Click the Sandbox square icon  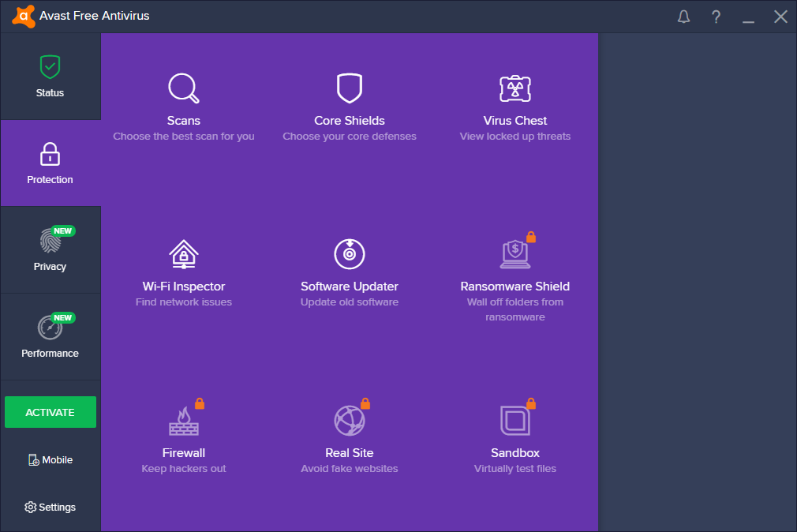(x=515, y=421)
